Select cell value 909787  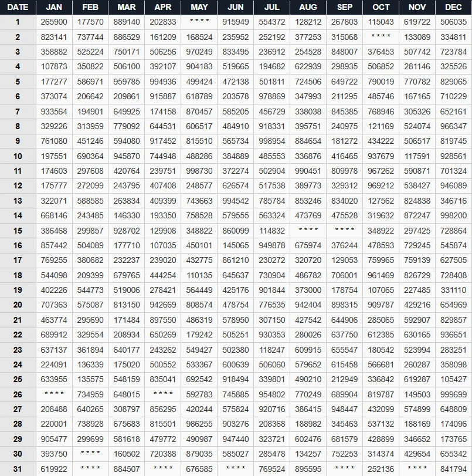coord(381,305)
